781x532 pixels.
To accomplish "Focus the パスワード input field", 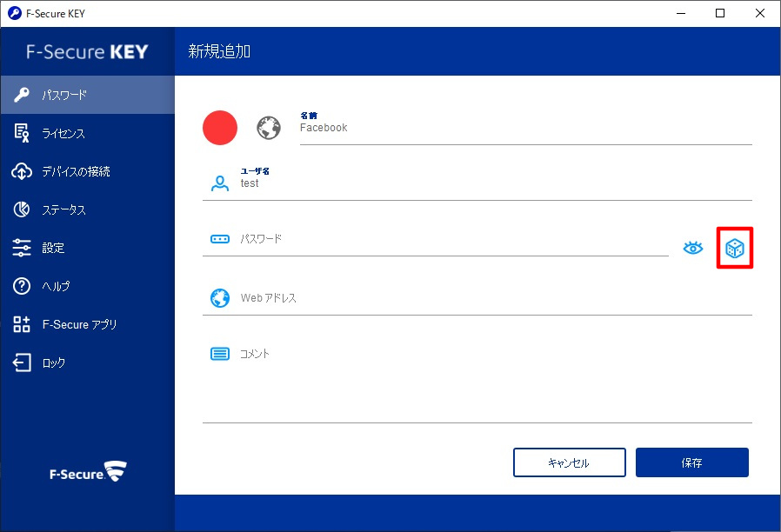I will pos(452,240).
